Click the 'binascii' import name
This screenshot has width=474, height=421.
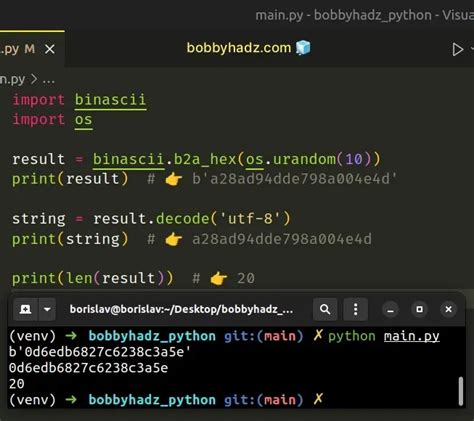click(110, 100)
